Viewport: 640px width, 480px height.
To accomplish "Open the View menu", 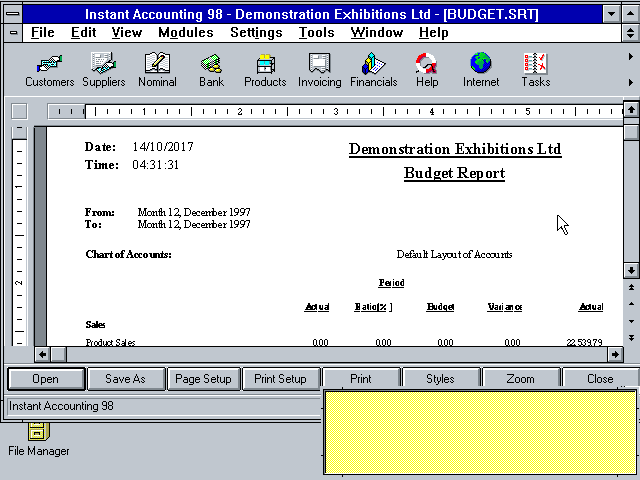I will pos(127,33).
